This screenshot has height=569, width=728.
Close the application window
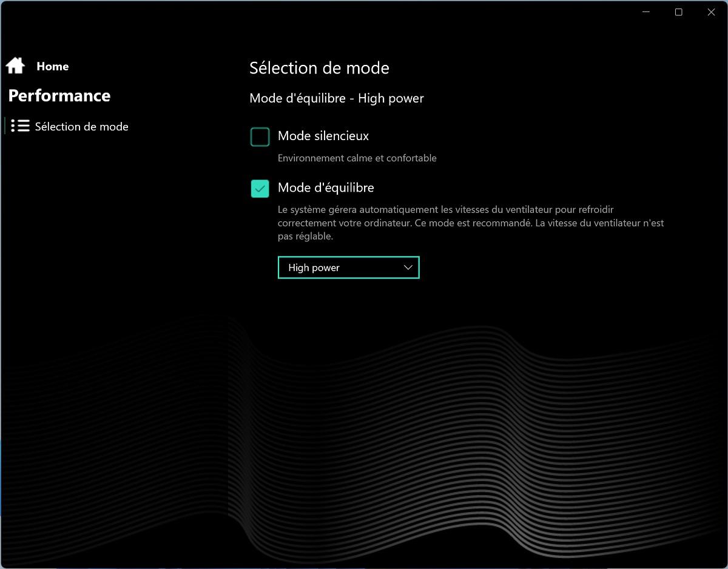pos(711,12)
